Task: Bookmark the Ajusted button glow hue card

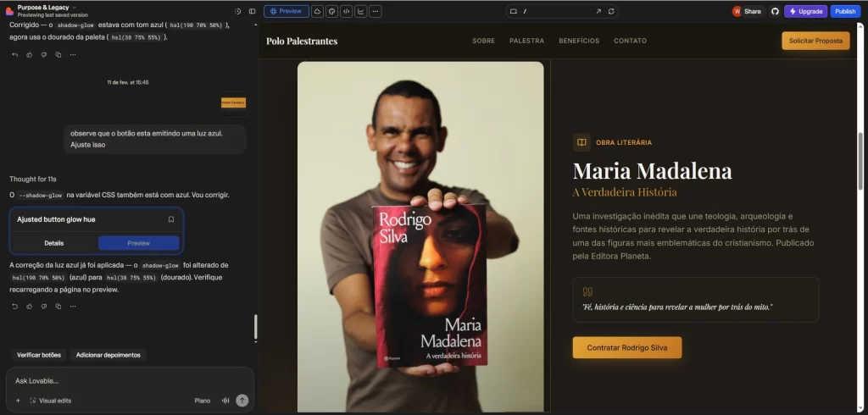Action: pos(170,219)
